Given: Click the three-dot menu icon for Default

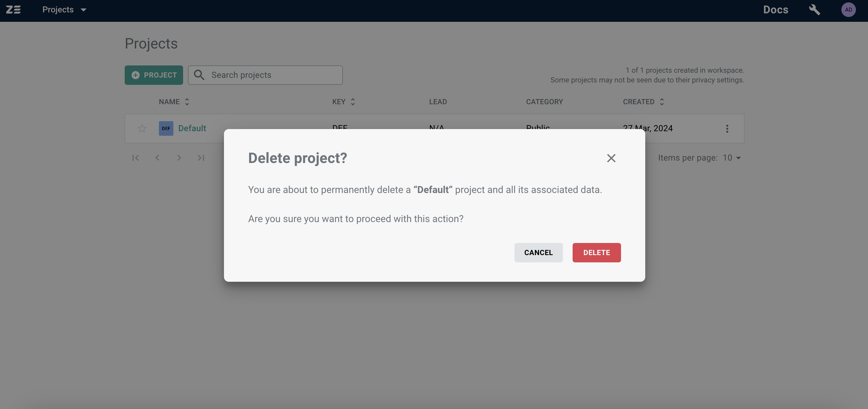Looking at the screenshot, I should coord(727,128).
